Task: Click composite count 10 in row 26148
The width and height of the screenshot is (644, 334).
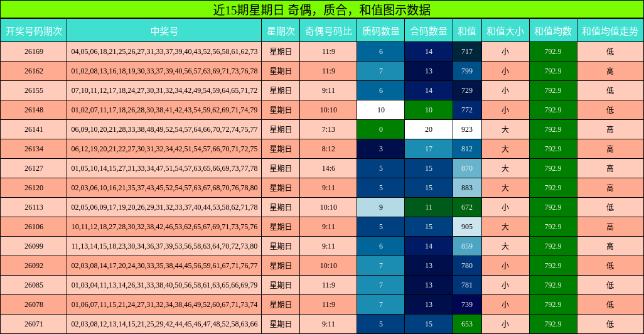Action: (429, 110)
